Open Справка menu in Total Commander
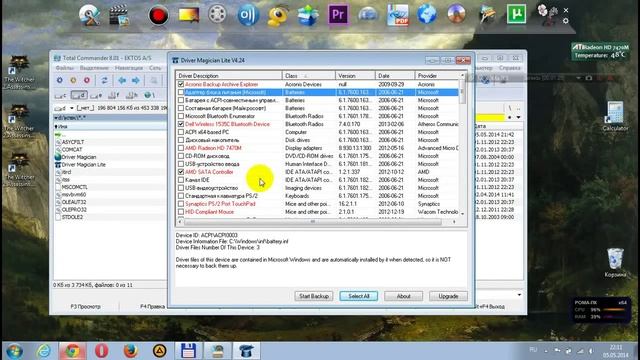The image size is (640, 360). click(x=509, y=68)
